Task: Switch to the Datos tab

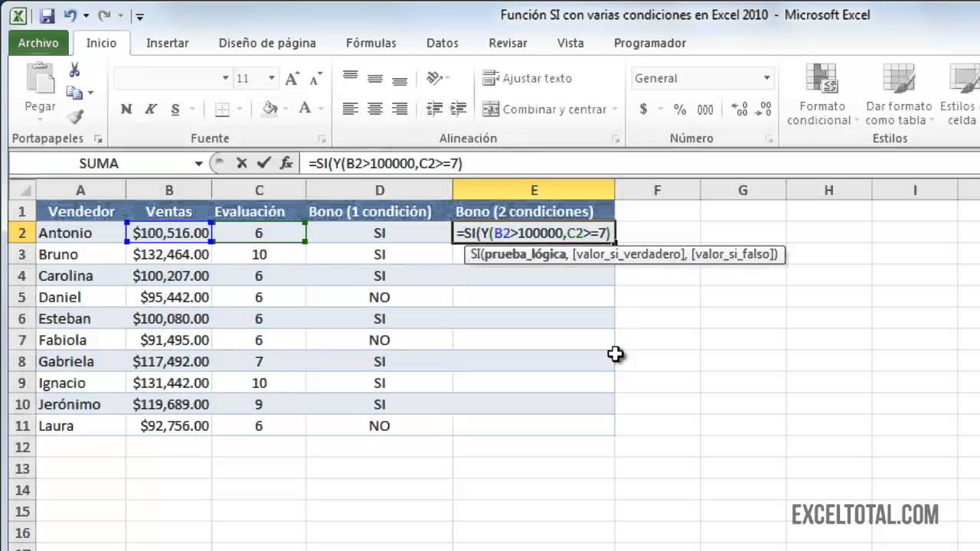Action: click(443, 43)
